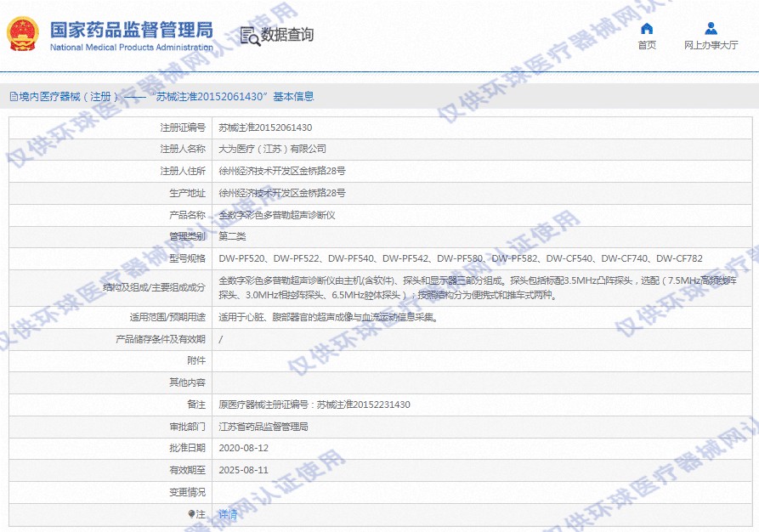This screenshot has width=759, height=532.
Task: Select the 第二类 category value
Action: 232,236
